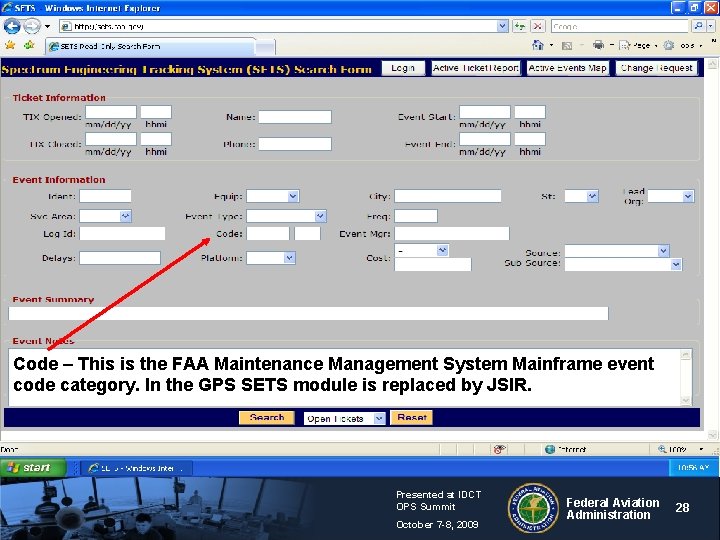Screen dimensions: 720x540
Task: Click the Event End time field
Action: coord(530,139)
